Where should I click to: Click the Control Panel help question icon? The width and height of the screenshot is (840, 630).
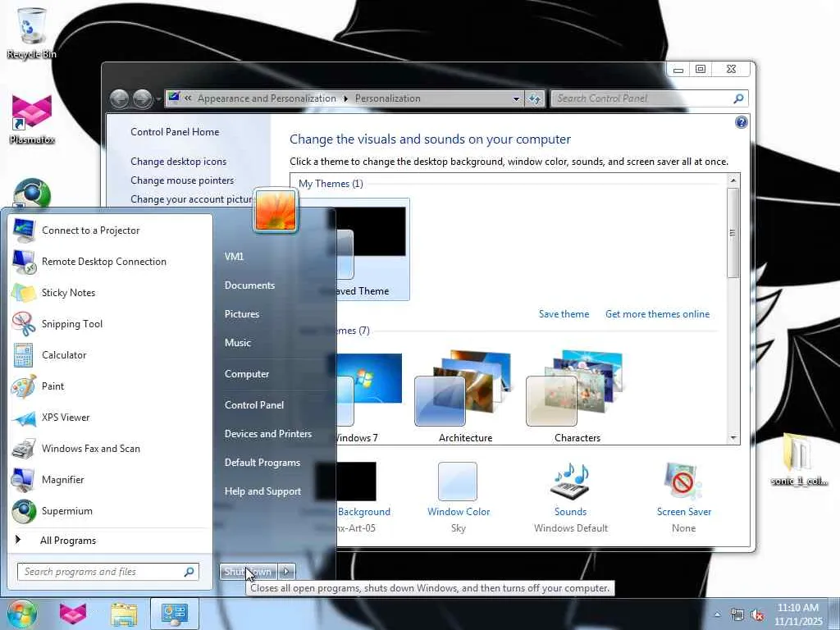pos(741,123)
